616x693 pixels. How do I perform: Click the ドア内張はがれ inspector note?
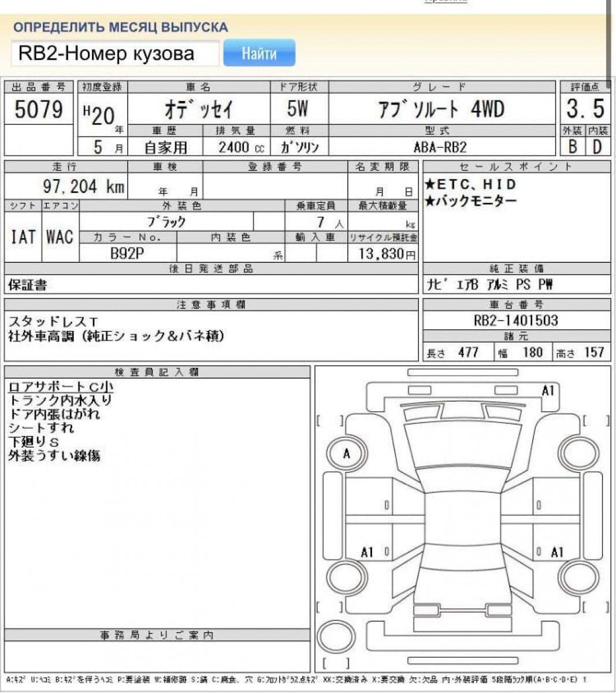(54, 414)
